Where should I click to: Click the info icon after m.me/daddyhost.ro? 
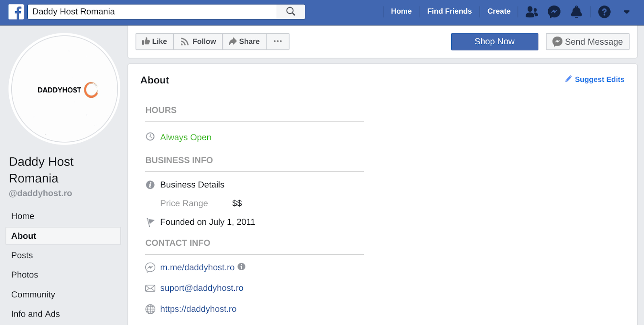pos(242,267)
